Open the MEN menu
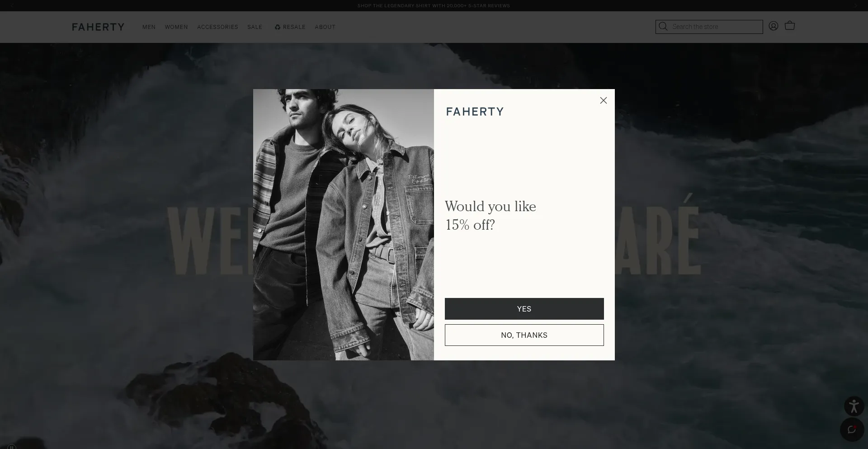The image size is (868, 449). (x=149, y=27)
